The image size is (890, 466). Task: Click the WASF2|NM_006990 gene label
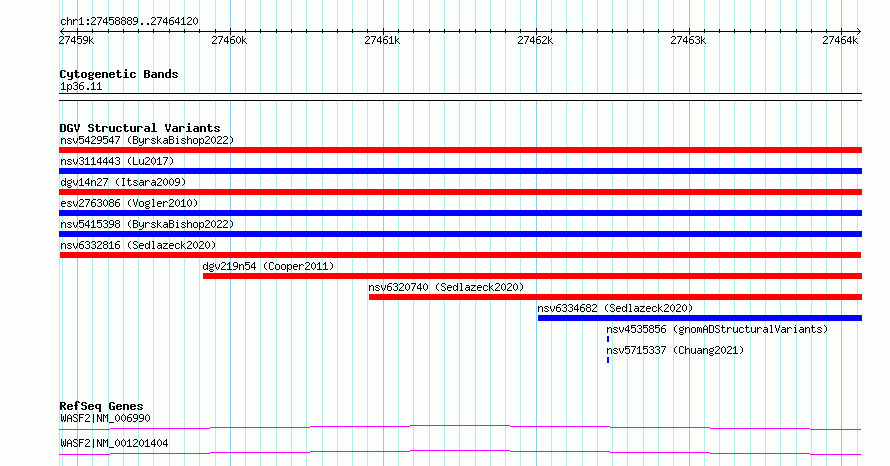pos(105,418)
